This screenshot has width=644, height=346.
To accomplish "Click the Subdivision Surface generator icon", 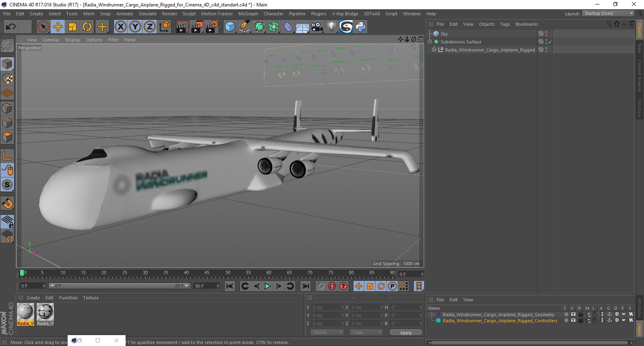I will (x=260, y=27).
